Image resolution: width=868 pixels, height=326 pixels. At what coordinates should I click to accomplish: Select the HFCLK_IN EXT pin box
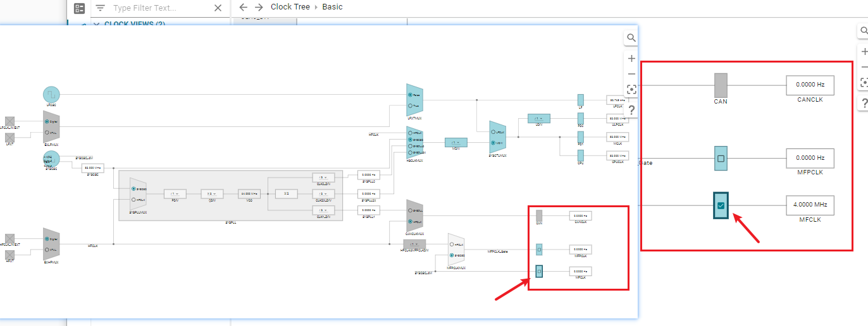[10, 238]
